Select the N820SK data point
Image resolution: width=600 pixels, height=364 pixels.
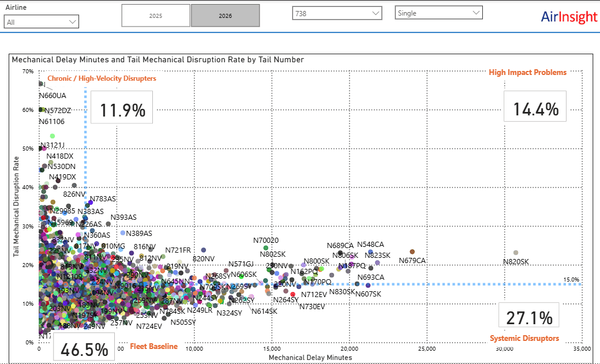coord(516,253)
